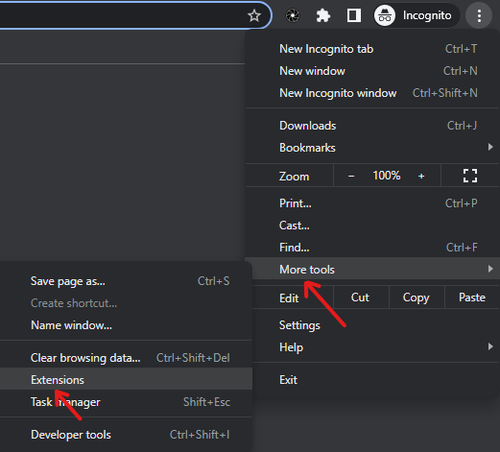The image size is (500, 452).
Task: Click inside the address bar field
Action: click(120, 15)
